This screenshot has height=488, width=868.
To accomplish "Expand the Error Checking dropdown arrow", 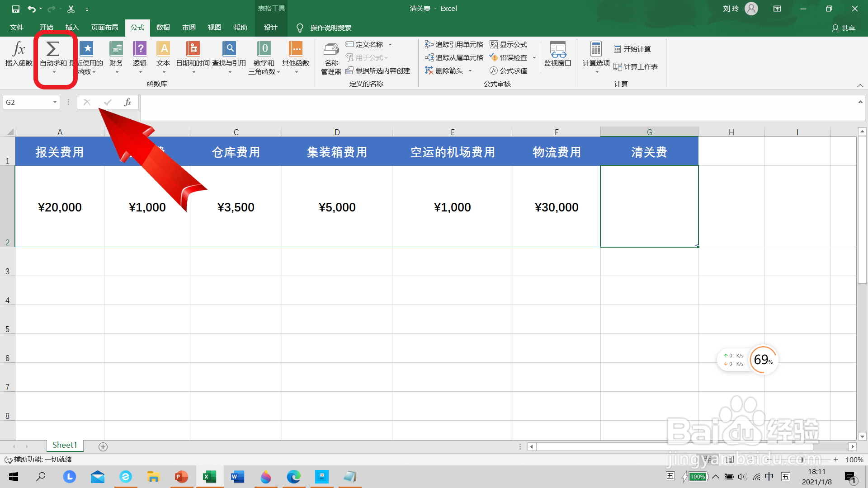I will [534, 57].
